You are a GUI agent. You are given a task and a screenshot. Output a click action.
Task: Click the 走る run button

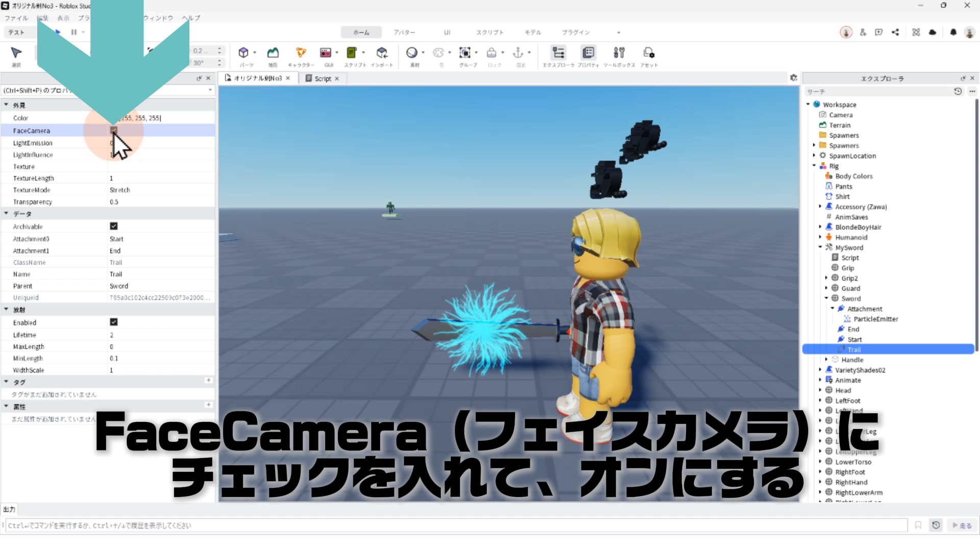click(962, 525)
